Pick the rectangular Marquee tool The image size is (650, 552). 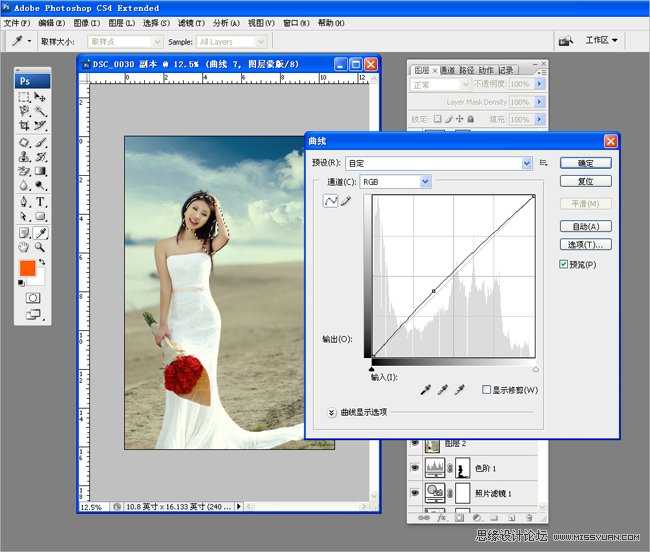[x=24, y=97]
